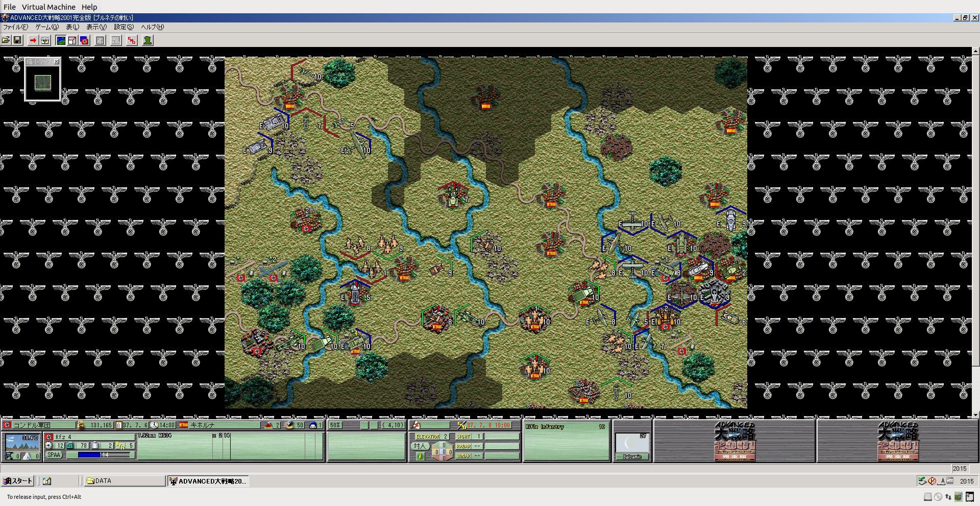The width and height of the screenshot is (980, 506).
Task: Click the ALL toolbar icon
Action: 116,40
